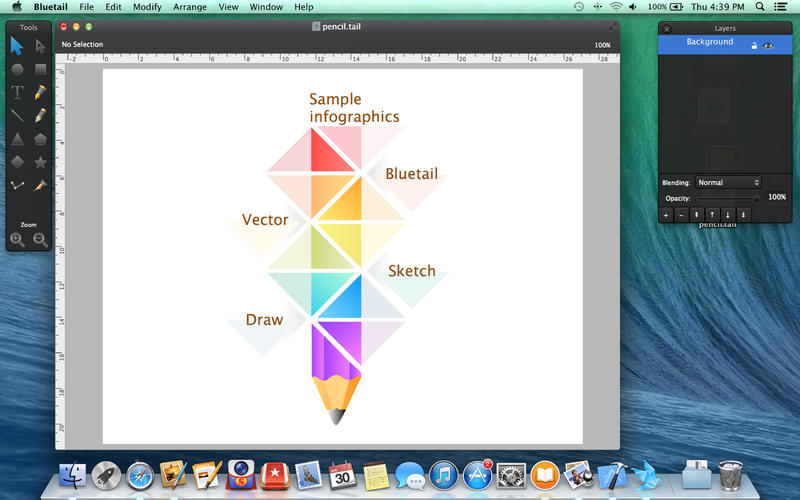Click the Opacity 100% value field
800x500 pixels.
pos(777,197)
